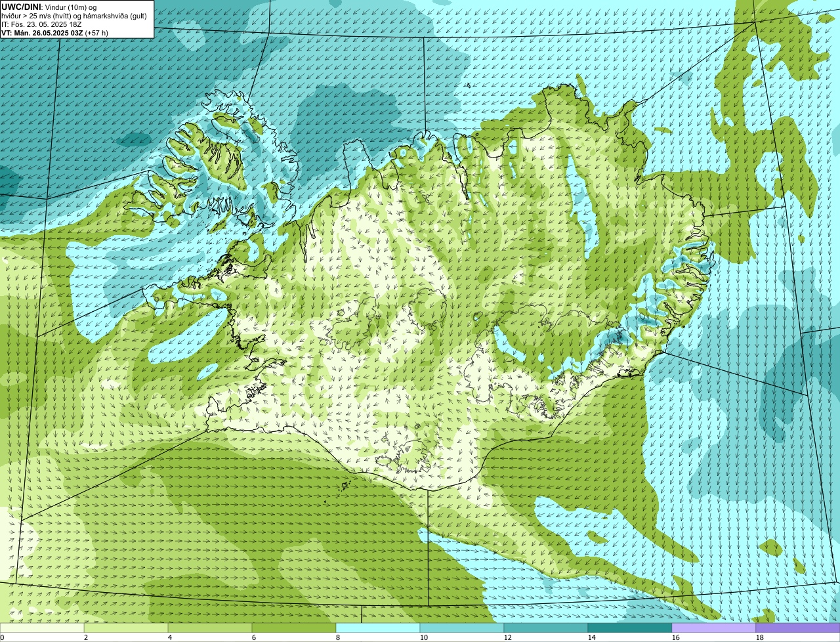This screenshot has height=642, width=840.
Task: Click the legend label "10"
Action: pos(424,637)
